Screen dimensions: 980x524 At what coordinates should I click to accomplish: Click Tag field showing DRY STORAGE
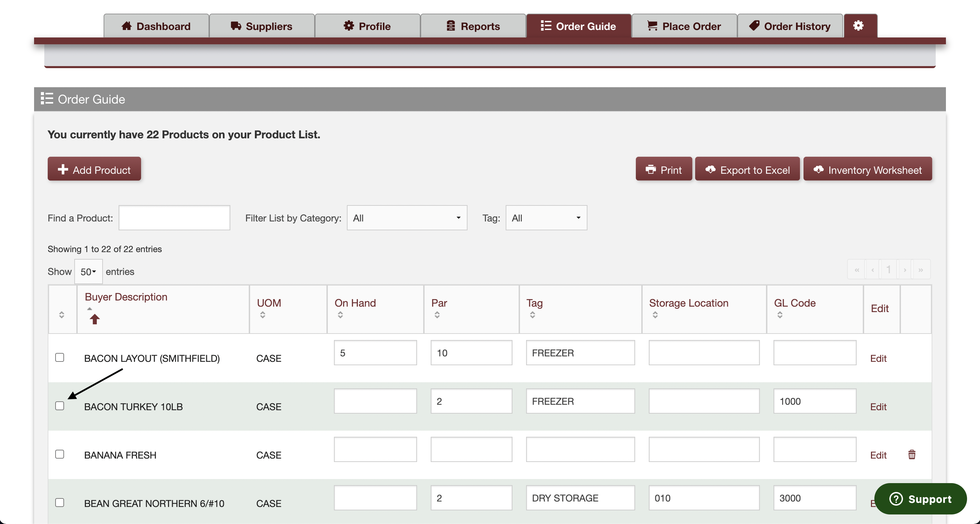tap(580, 497)
